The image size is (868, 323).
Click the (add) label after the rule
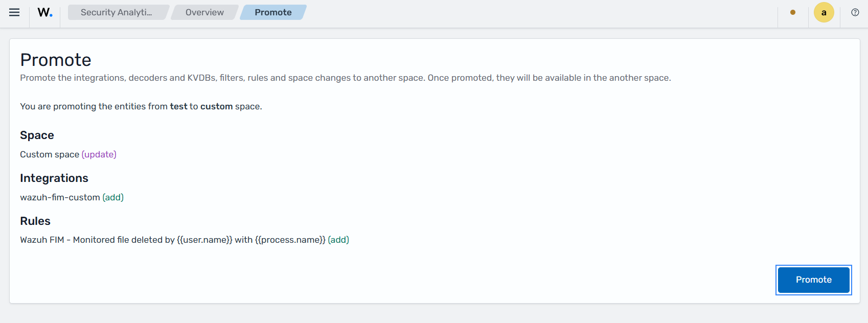coord(338,240)
